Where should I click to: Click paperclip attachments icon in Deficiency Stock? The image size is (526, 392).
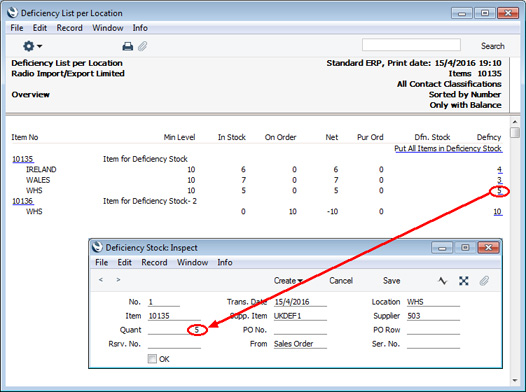click(484, 281)
